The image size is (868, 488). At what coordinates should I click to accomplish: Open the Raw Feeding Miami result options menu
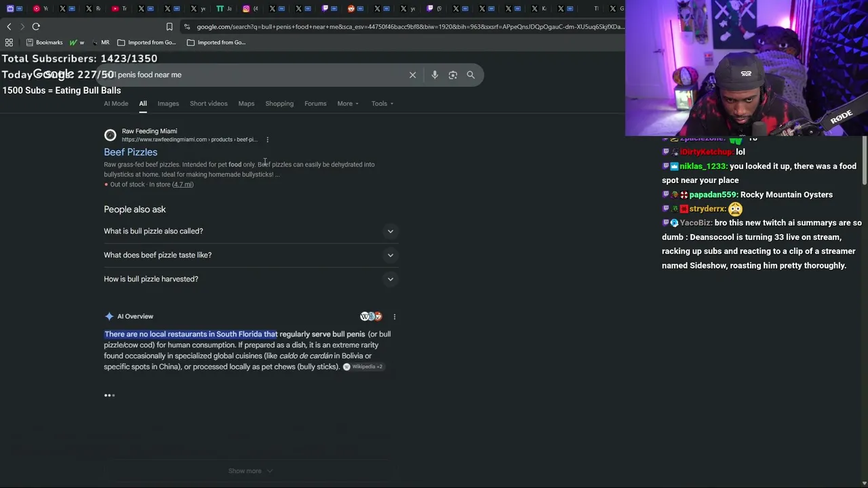(x=267, y=140)
